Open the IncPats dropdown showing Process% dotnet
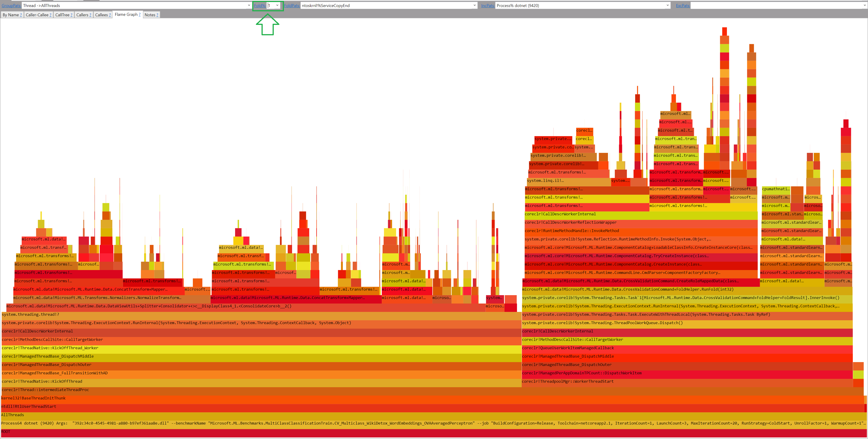 (668, 5)
